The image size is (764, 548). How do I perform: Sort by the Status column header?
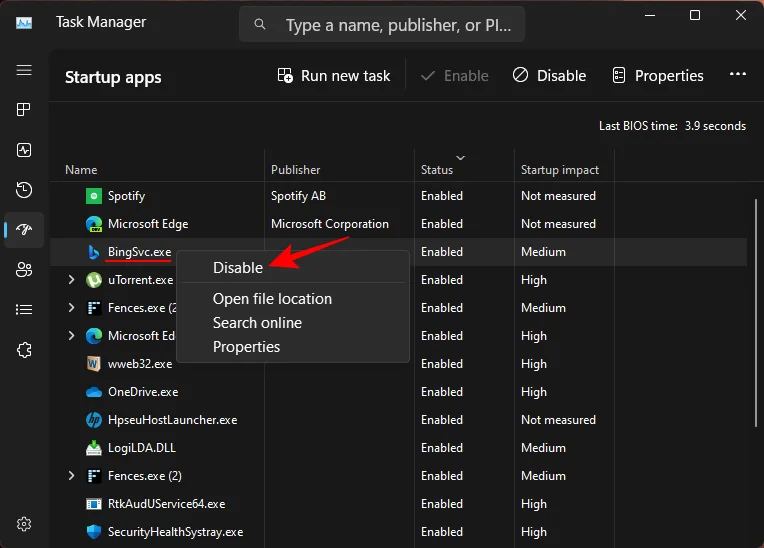(437, 170)
